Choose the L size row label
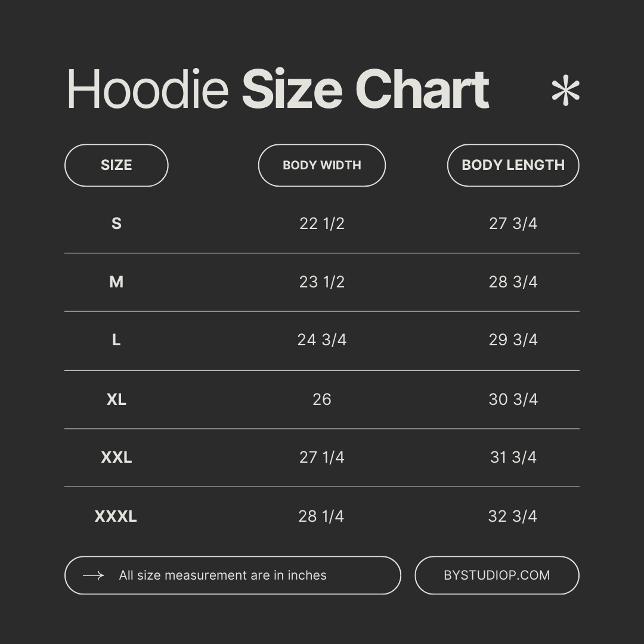644x644 pixels. [116, 340]
